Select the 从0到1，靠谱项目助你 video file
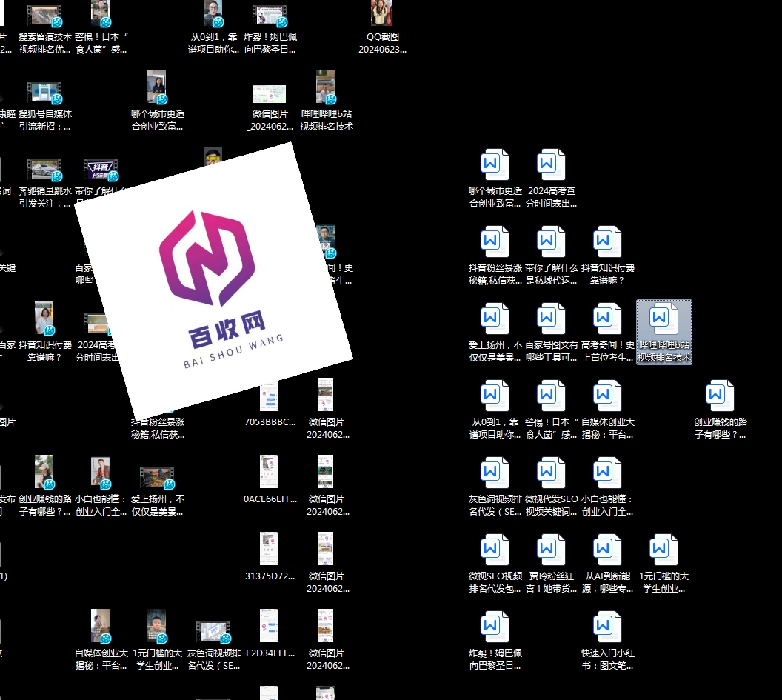Viewport: 782px width, 700px height. pyautogui.click(x=213, y=27)
